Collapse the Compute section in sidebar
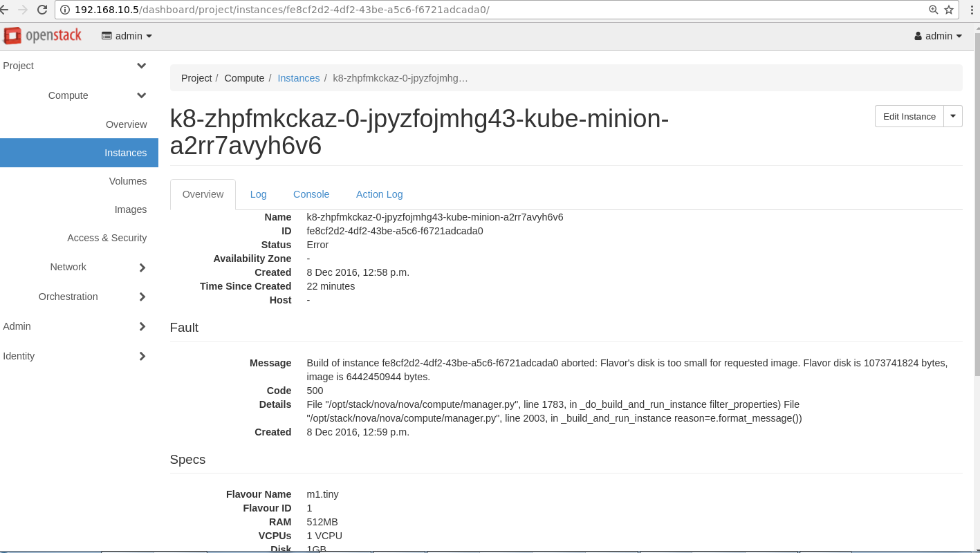Image resolution: width=980 pixels, height=553 pixels. 142,95
